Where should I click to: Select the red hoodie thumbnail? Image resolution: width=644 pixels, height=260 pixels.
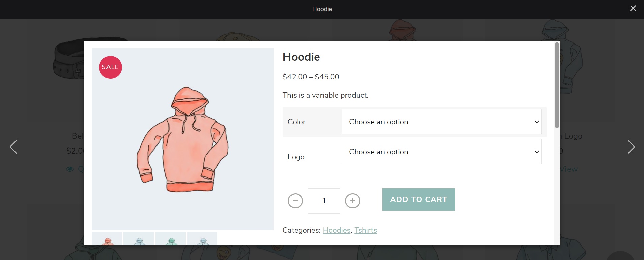[107, 238]
